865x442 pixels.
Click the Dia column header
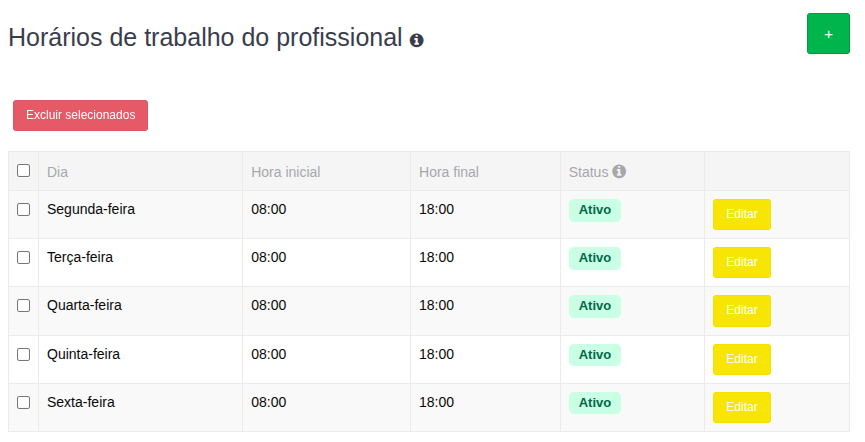pos(58,172)
